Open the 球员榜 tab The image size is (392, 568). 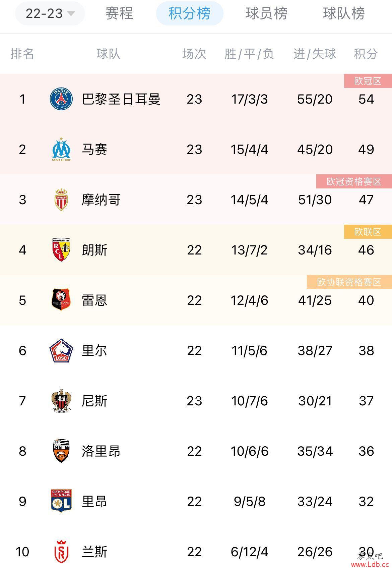267,13
